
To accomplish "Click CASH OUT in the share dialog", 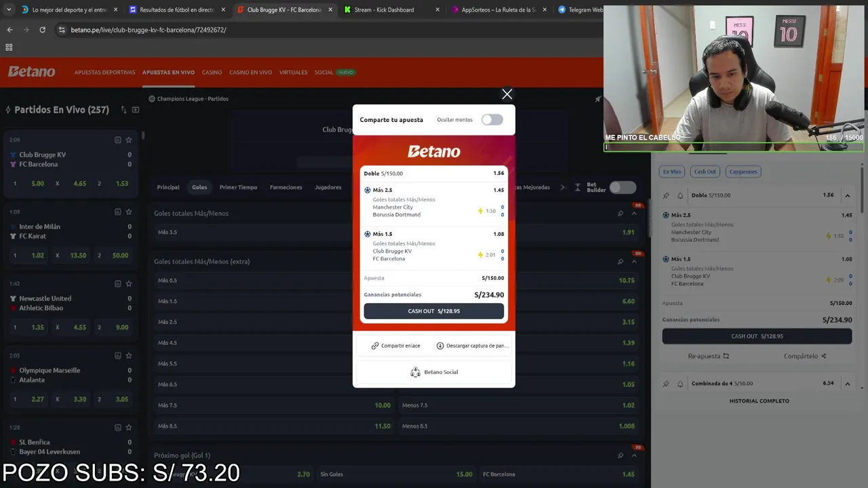I will click(x=434, y=311).
